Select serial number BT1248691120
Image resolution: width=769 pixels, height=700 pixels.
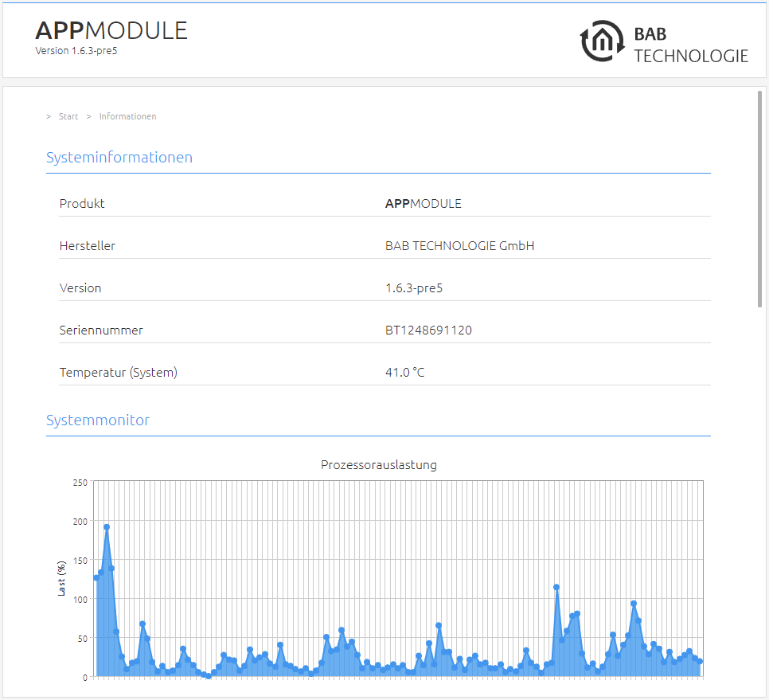(x=428, y=330)
